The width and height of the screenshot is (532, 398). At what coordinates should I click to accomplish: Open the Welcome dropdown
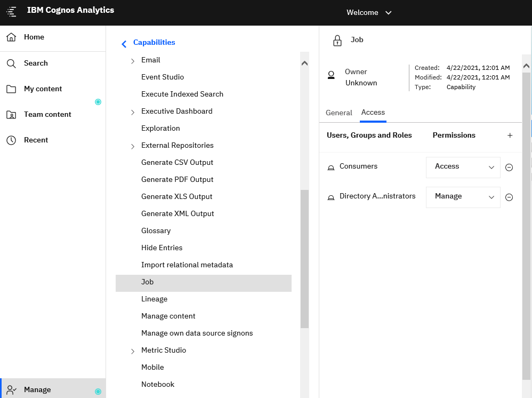tap(369, 13)
